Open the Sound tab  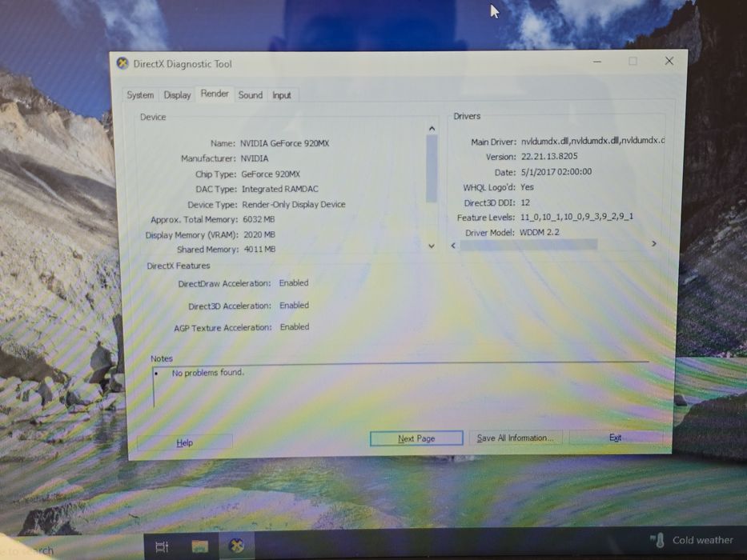point(250,94)
